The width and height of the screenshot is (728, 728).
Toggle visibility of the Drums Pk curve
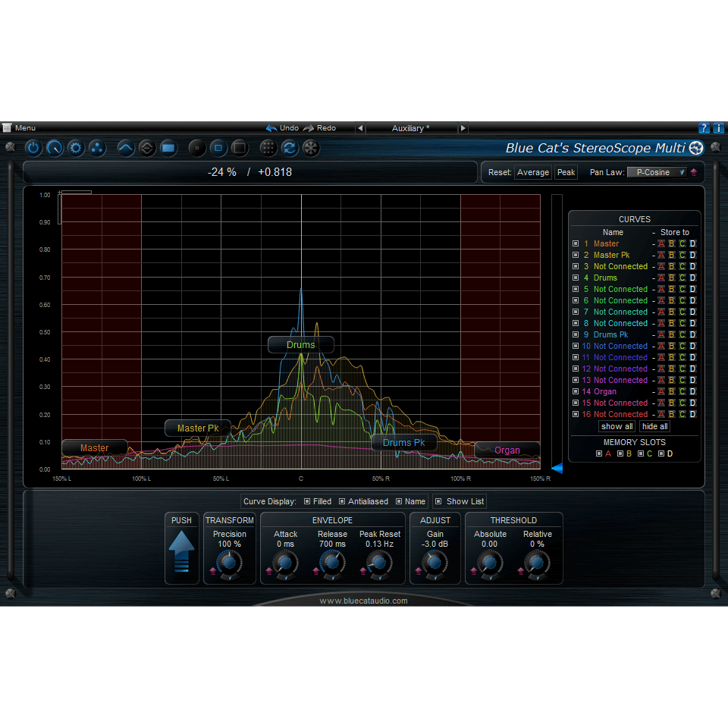[x=576, y=334]
